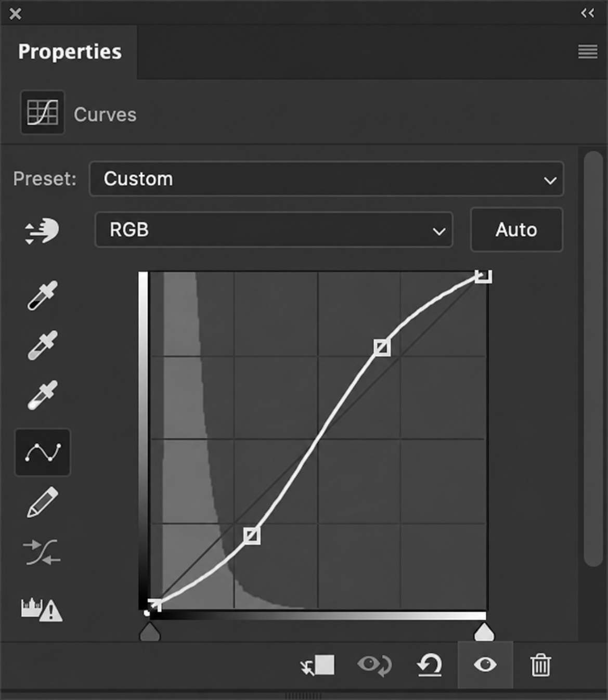Open the RGB channel dropdown
The width and height of the screenshot is (608, 700).
click(274, 229)
